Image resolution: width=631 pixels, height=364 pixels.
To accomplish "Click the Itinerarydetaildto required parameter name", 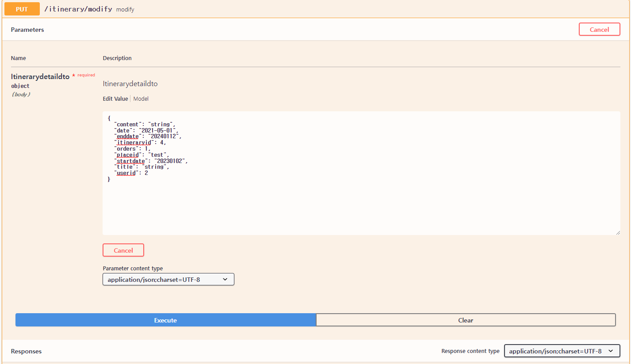I will point(40,76).
